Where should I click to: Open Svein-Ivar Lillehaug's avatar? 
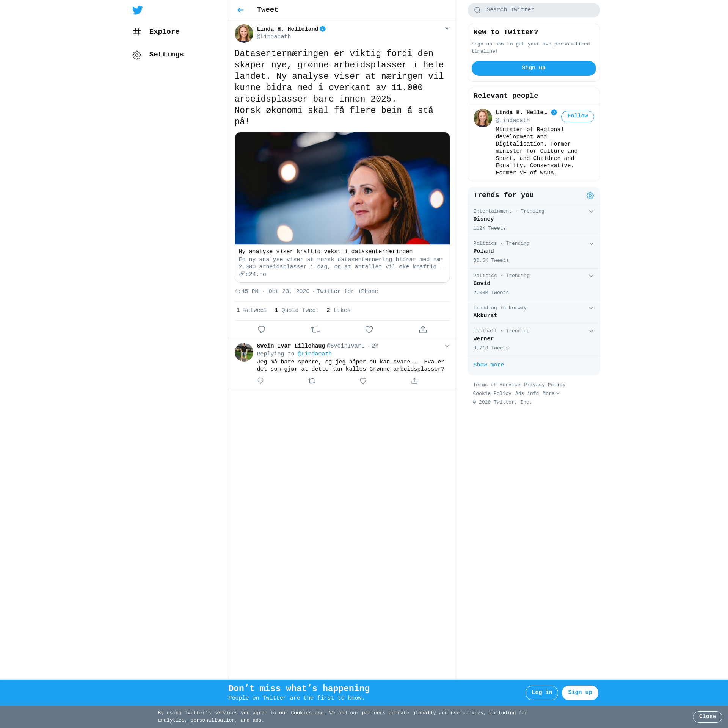tap(244, 352)
